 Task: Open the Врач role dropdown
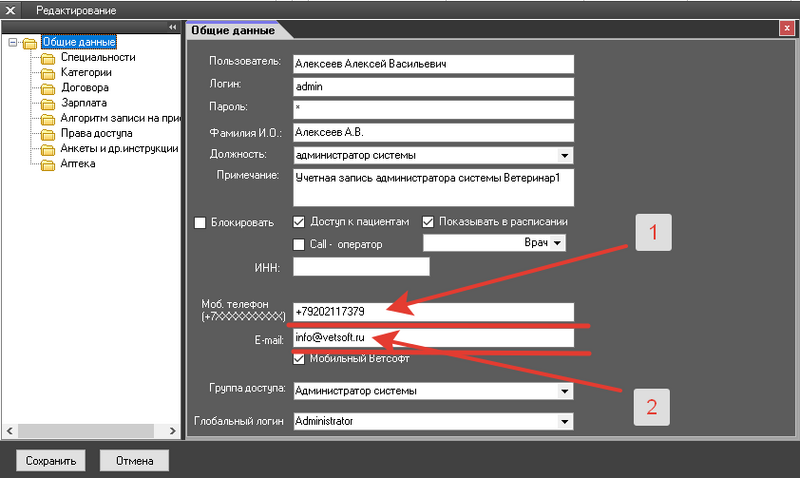557,243
